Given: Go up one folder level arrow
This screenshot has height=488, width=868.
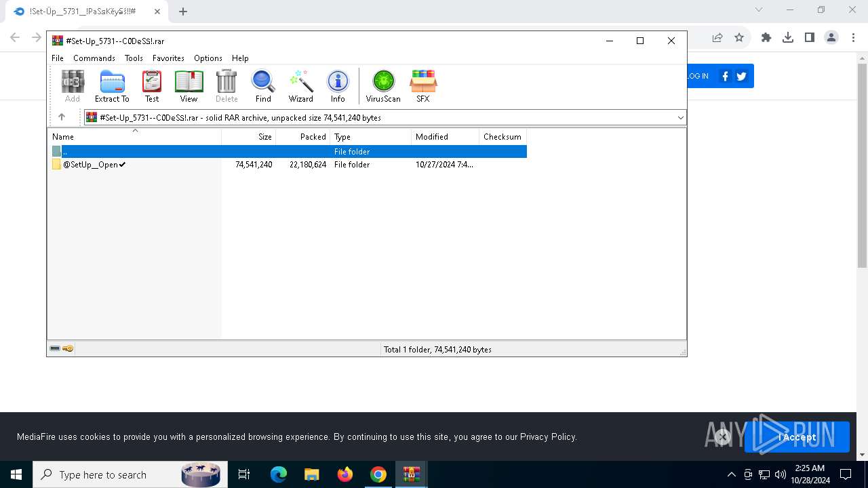Looking at the screenshot, I should coord(62,117).
